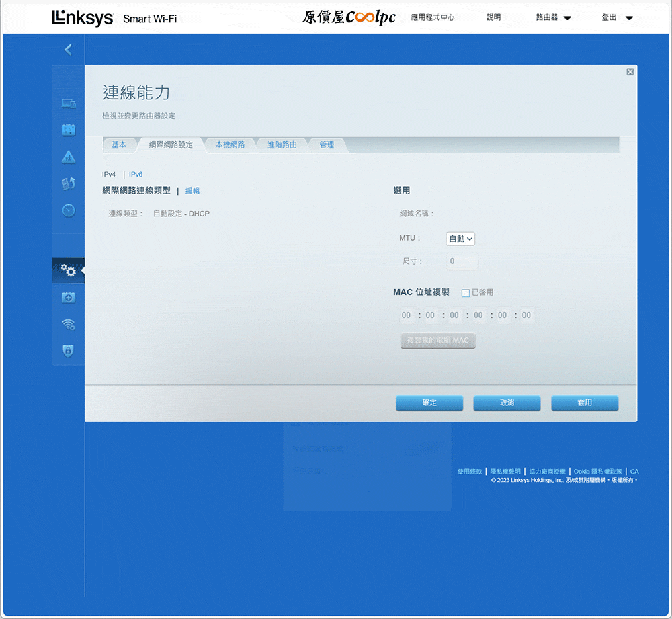
Task: Click the 編輯 link for connection type
Action: pos(192,191)
